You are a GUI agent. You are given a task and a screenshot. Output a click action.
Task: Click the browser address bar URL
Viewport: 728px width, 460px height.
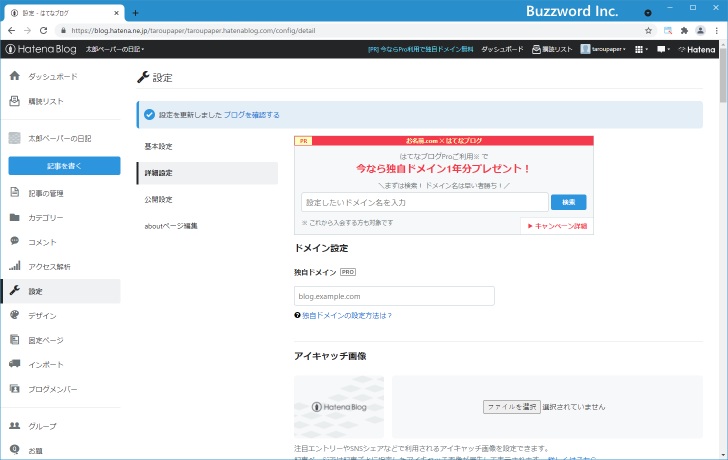(x=193, y=31)
